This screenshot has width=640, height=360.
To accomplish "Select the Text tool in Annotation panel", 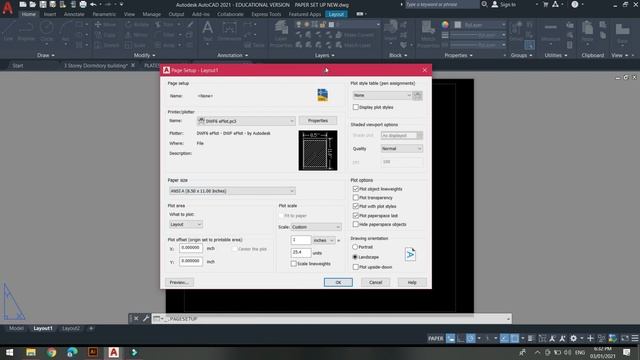I will pyautogui.click(x=207, y=31).
